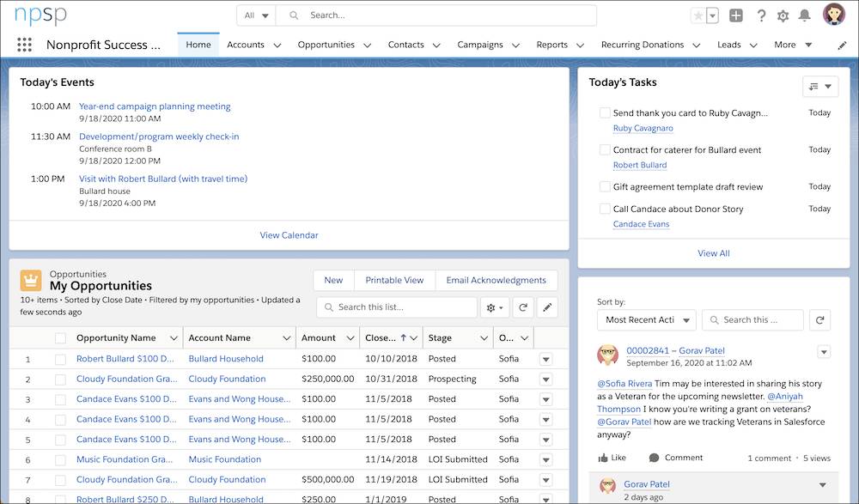Screen dimensions: 859x504
Task: Select the row 7 Cloudy Foundation checkbox
Action: (60, 481)
